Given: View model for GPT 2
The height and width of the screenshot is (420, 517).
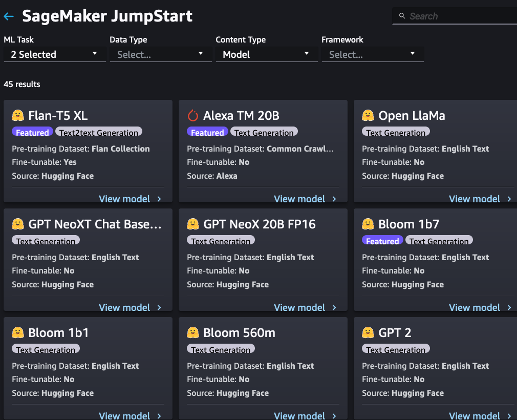Looking at the screenshot, I should (x=475, y=416).
